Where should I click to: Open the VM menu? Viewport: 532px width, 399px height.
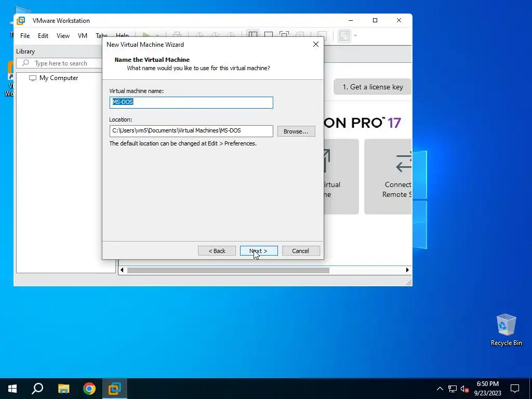tap(83, 36)
